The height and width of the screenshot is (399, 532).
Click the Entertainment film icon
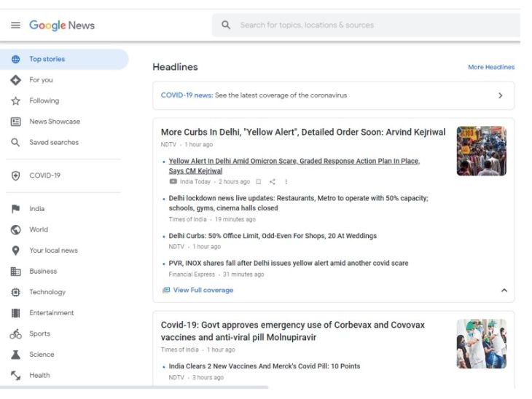click(15, 313)
